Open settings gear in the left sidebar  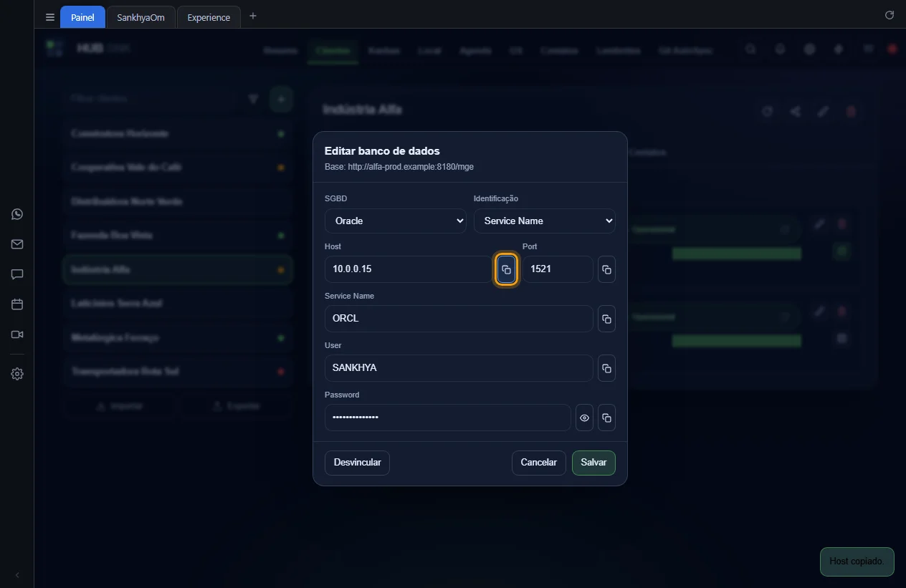(17, 374)
